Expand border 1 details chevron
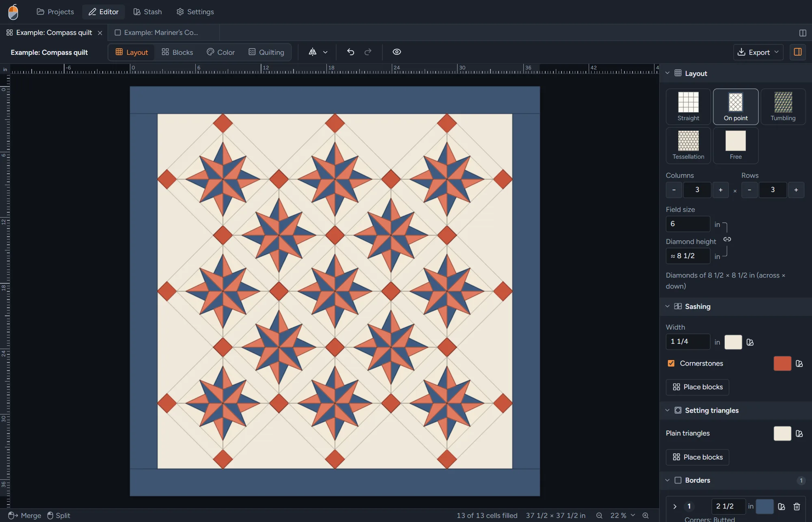 pyautogui.click(x=675, y=507)
